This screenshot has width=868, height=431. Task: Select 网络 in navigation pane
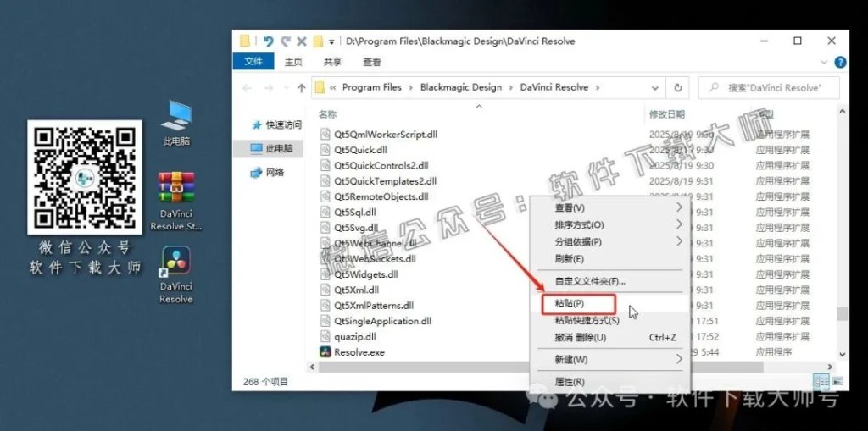pos(268,172)
